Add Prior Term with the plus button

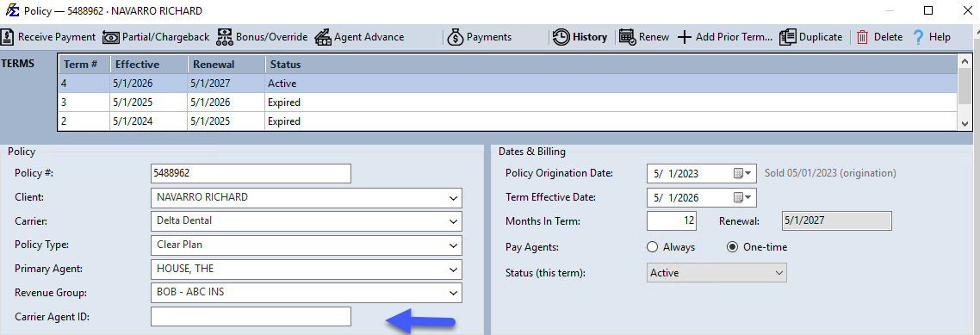pos(725,37)
